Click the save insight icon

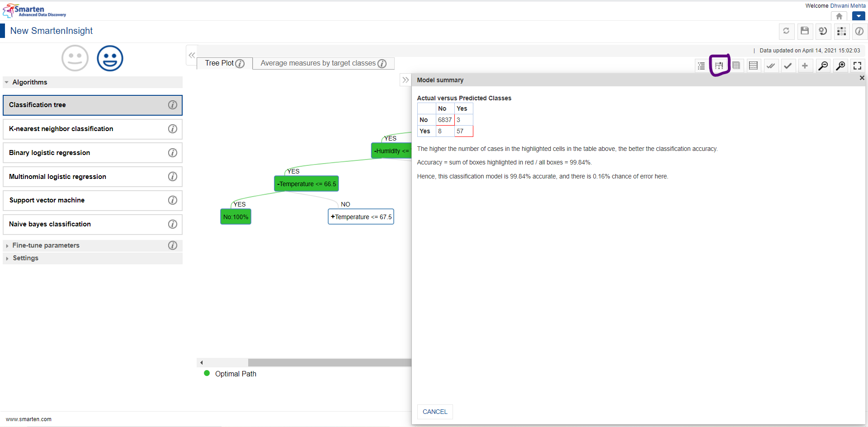point(805,31)
